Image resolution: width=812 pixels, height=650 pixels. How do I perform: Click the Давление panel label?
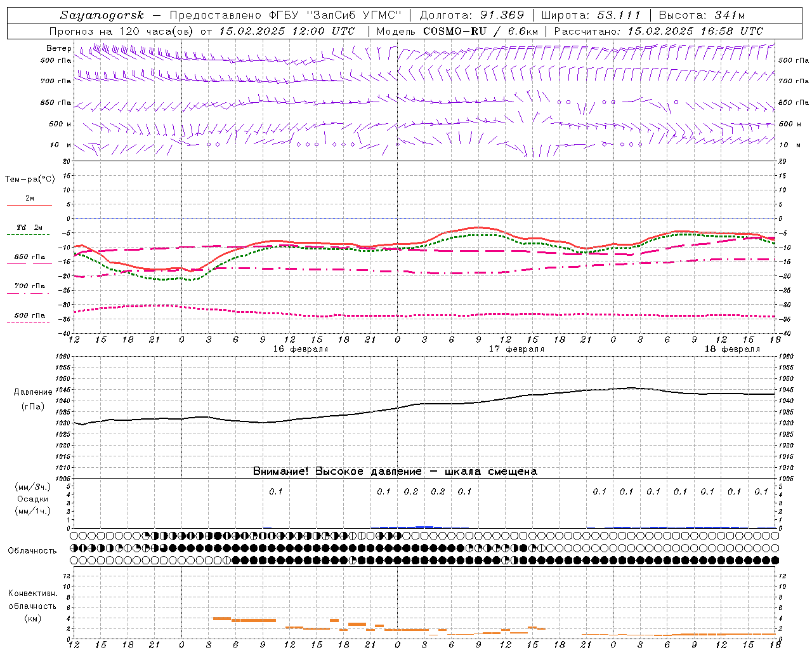coord(33,392)
